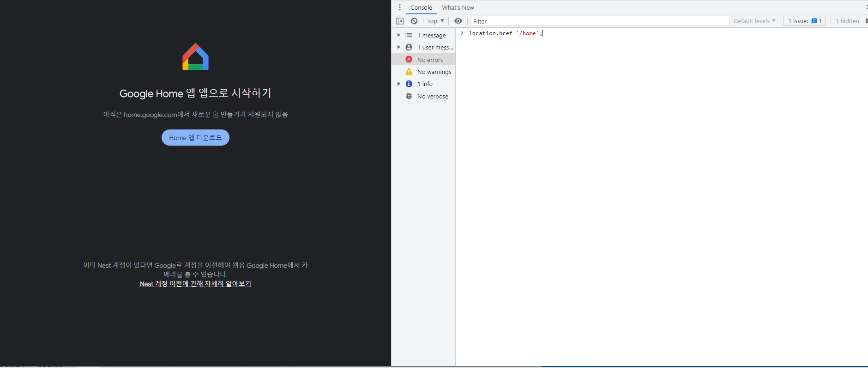Screen dimensions: 868x368
Task: Select No warnings filter row
Action: [x=423, y=72]
